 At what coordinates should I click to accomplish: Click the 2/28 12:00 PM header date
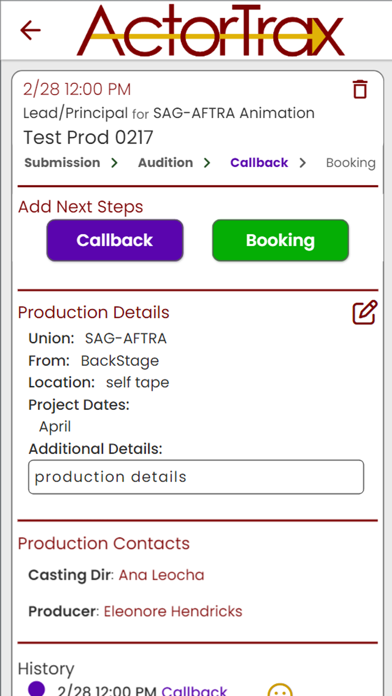coord(77,90)
